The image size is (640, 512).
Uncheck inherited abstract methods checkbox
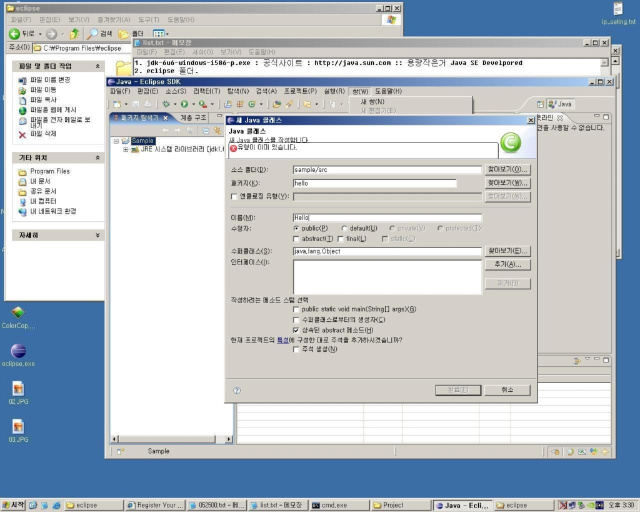[x=296, y=330]
